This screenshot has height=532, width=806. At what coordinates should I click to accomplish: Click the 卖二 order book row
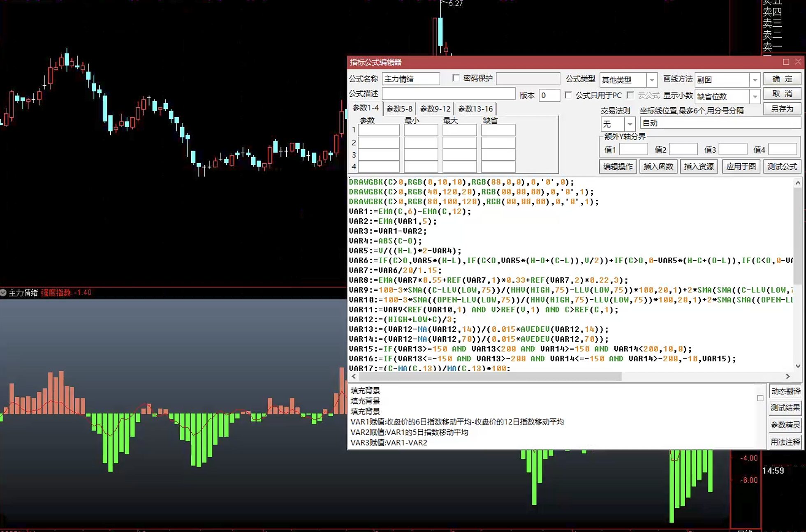tap(772, 35)
